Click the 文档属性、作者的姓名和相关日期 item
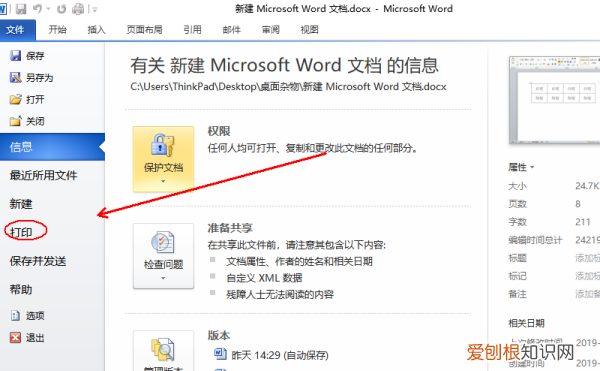The width and height of the screenshot is (600, 371). tap(299, 262)
